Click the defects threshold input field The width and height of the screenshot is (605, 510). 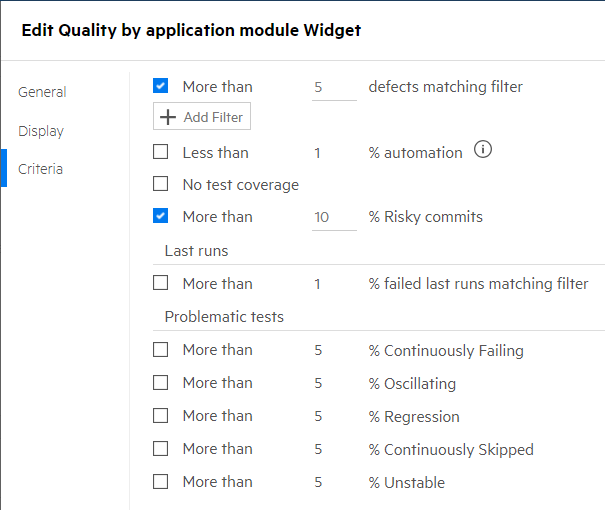[333, 87]
